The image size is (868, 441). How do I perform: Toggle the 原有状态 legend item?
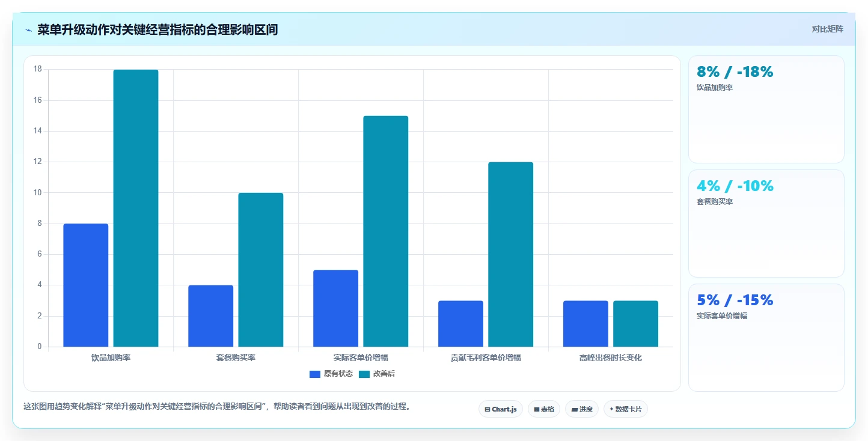pyautogui.click(x=331, y=374)
